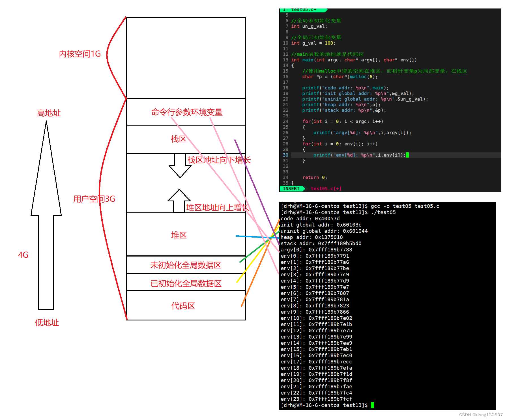Viewport: 507px width, 420px height.
Task: Click the line 'int un_g_val;' in editor
Action: tap(309, 26)
